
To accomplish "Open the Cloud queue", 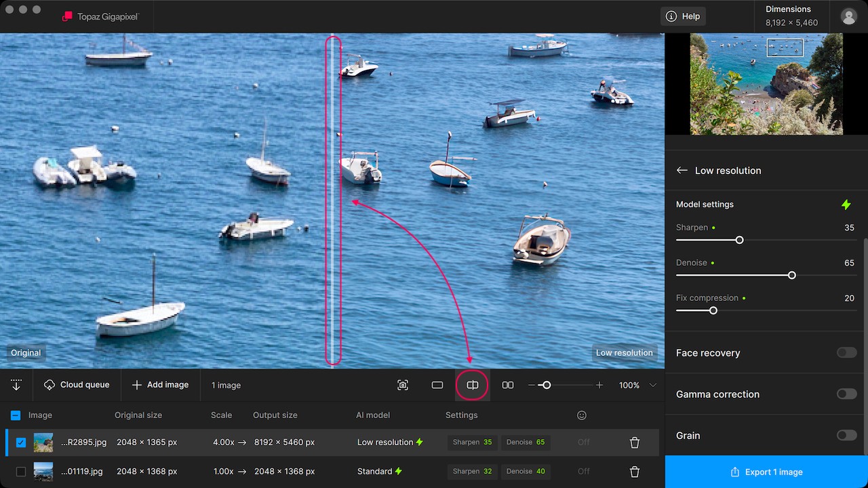I will (77, 385).
